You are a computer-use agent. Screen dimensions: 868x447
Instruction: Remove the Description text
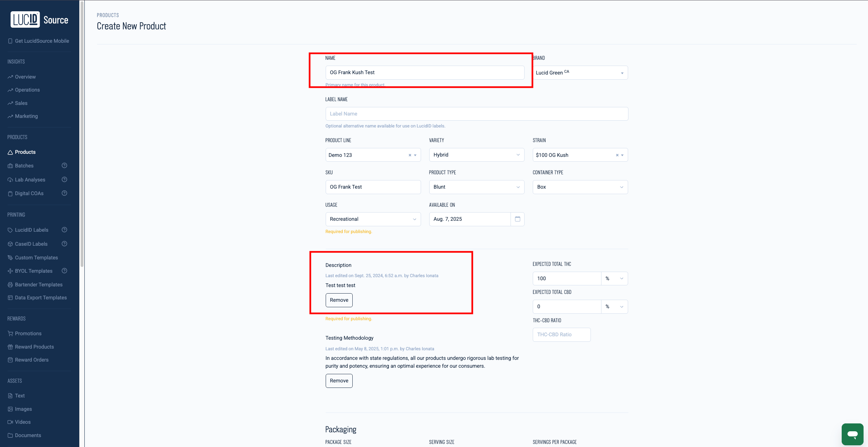coord(339,300)
